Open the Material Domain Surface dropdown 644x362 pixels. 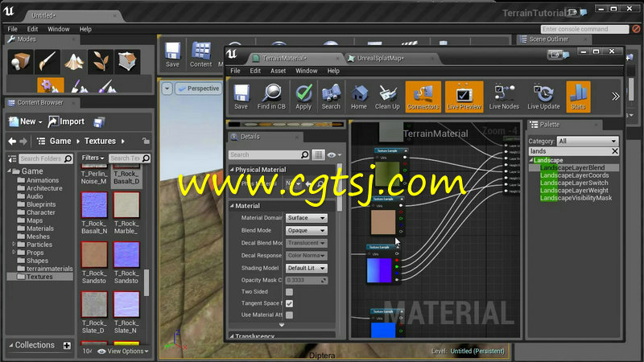pyautogui.click(x=307, y=218)
